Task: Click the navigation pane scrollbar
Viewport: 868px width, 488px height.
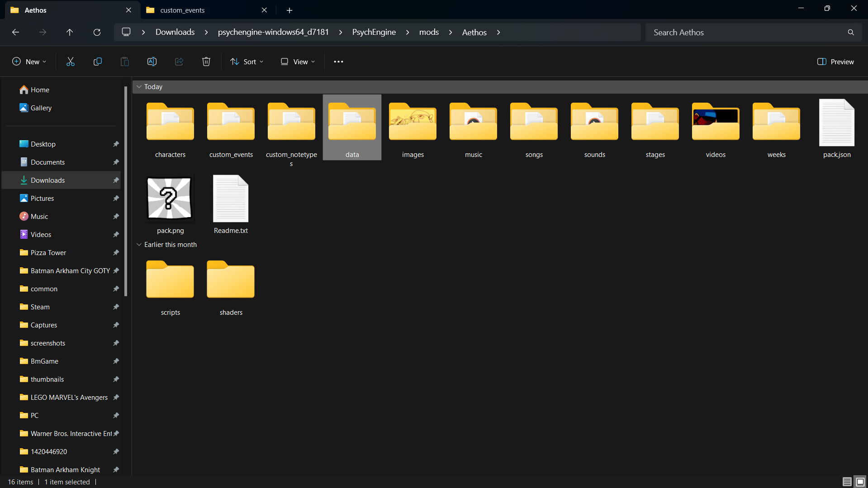Action: 126,191
